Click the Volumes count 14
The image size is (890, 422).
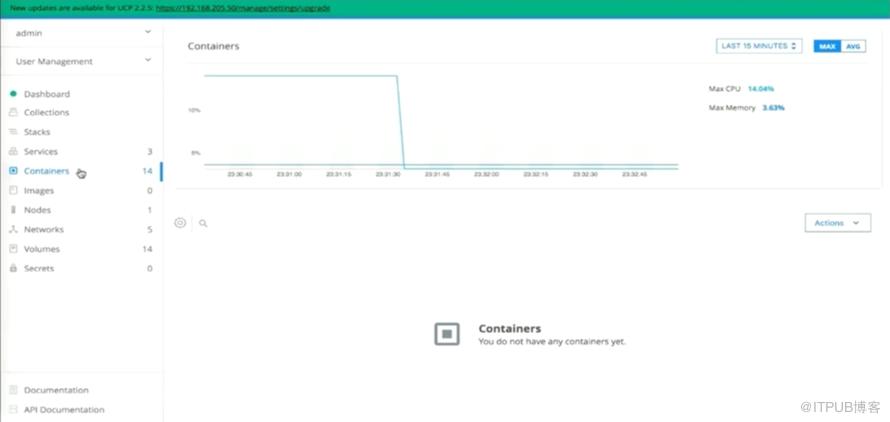point(147,249)
